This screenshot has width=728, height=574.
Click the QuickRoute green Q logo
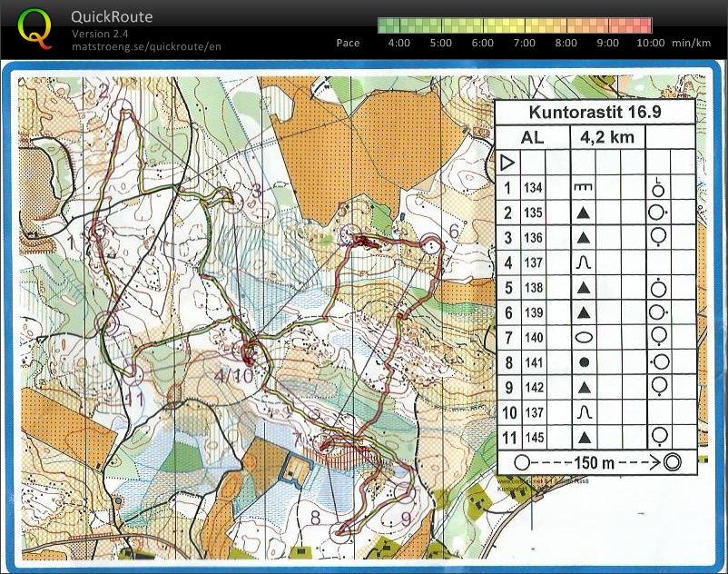click(x=34, y=27)
